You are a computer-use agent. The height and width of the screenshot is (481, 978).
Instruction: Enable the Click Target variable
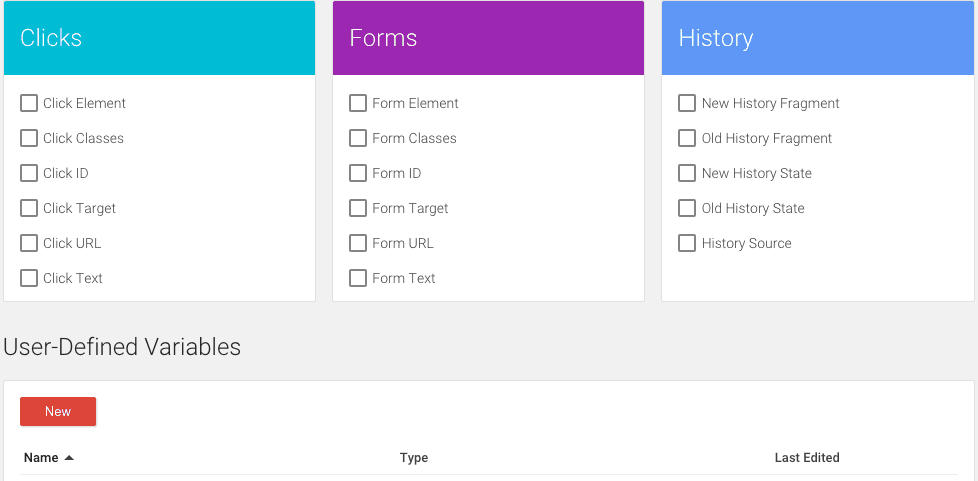[29, 208]
